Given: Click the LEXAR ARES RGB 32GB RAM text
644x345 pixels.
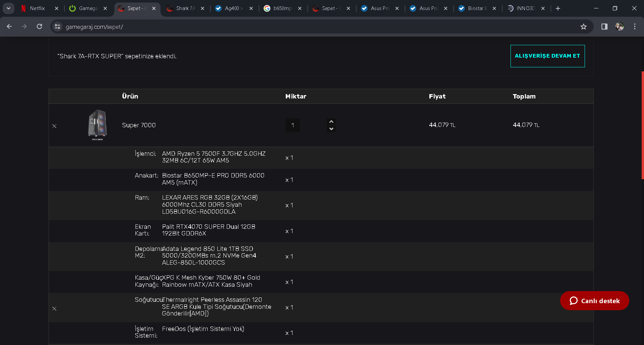Looking at the screenshot, I should pos(210,205).
